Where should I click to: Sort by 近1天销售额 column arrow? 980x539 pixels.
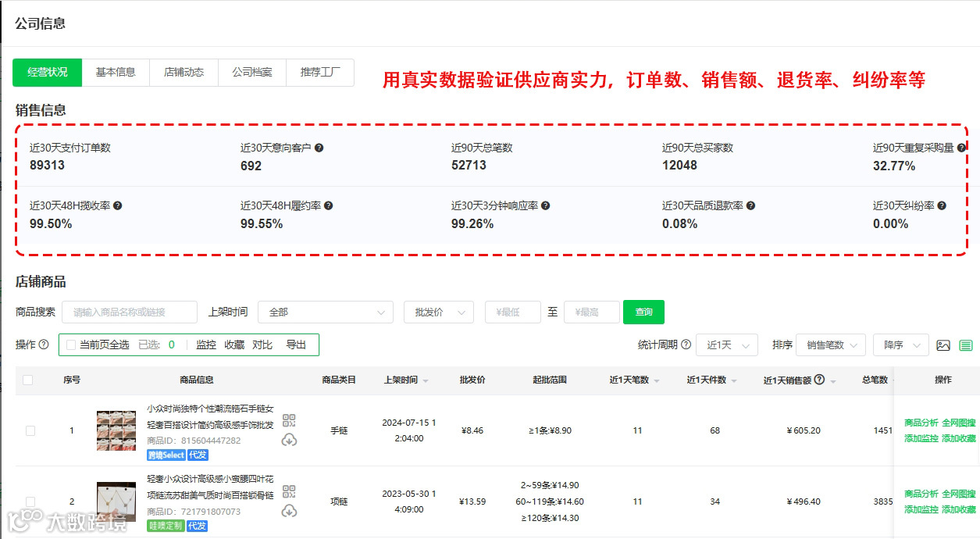coord(833,381)
